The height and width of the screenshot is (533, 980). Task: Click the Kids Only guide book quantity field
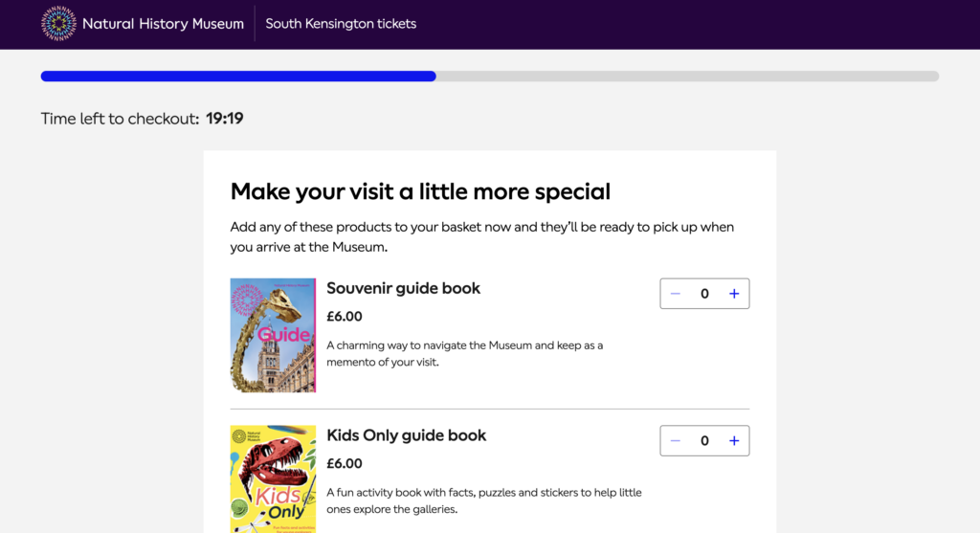coord(704,441)
